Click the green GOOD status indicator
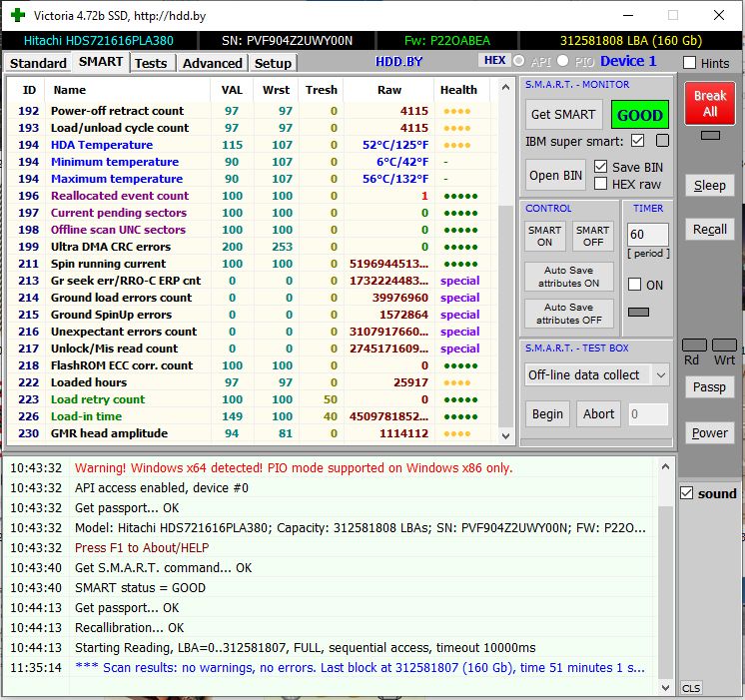Image resolution: width=745 pixels, height=700 pixels. coord(639,115)
